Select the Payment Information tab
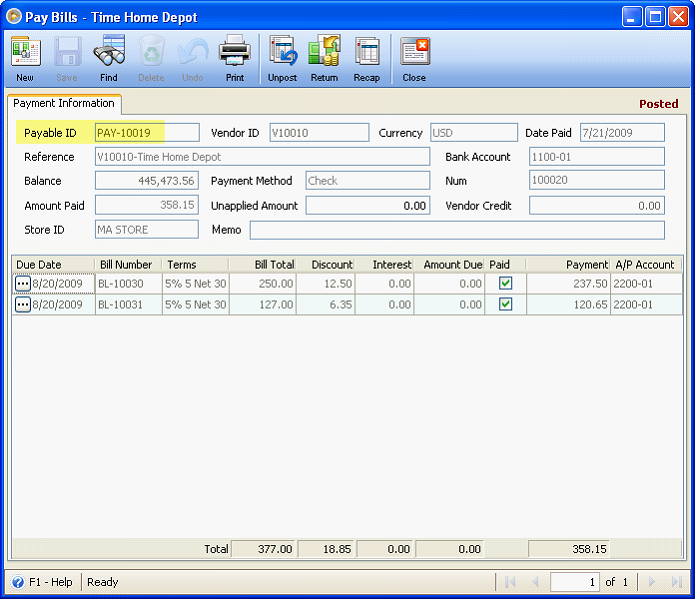The height and width of the screenshot is (600, 696). point(64,104)
